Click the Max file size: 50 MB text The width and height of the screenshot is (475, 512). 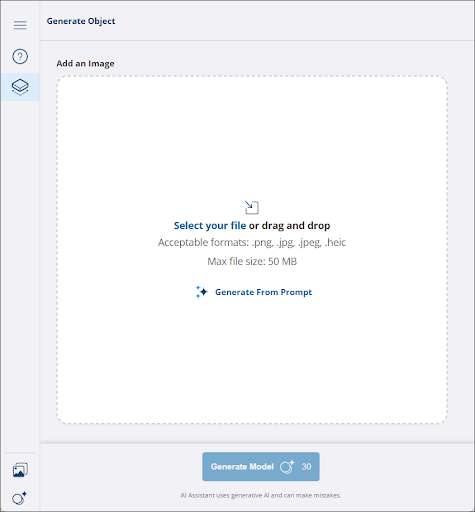click(x=252, y=261)
